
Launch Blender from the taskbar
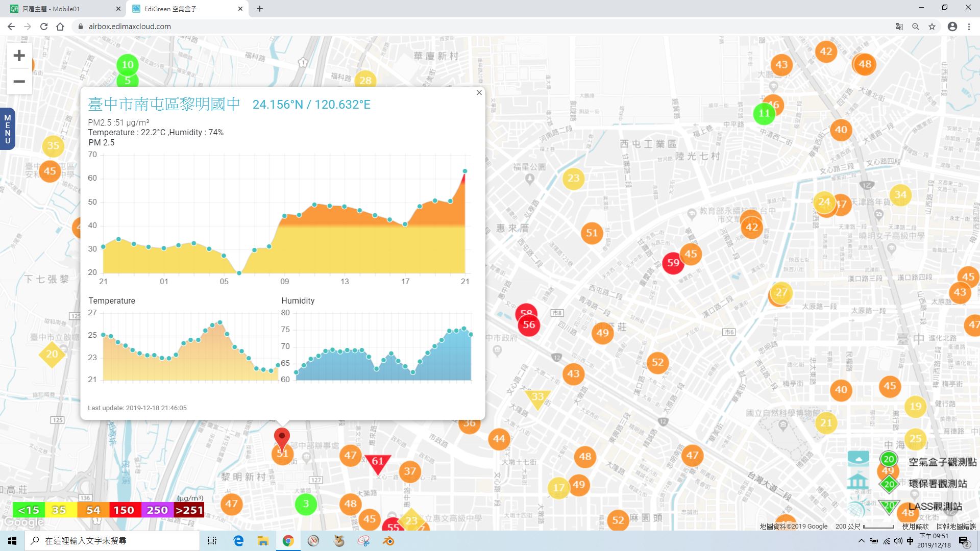click(388, 541)
